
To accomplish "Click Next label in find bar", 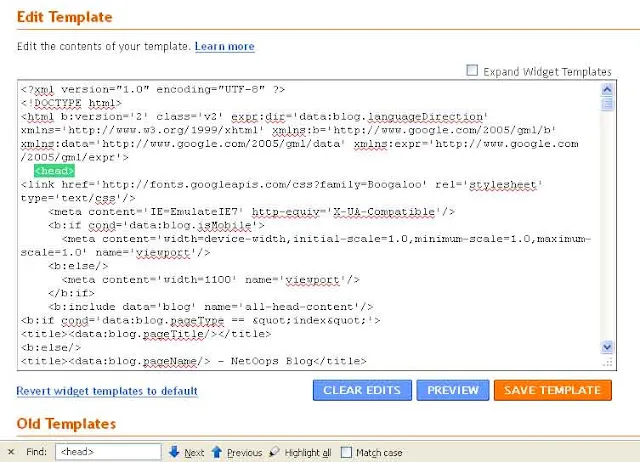I will [x=194, y=453].
